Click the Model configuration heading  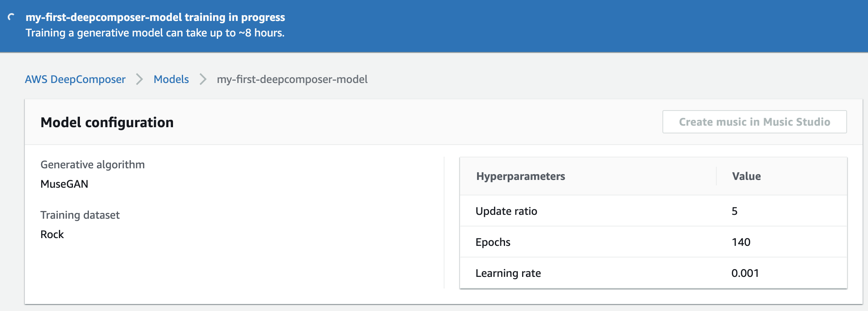[x=107, y=123]
